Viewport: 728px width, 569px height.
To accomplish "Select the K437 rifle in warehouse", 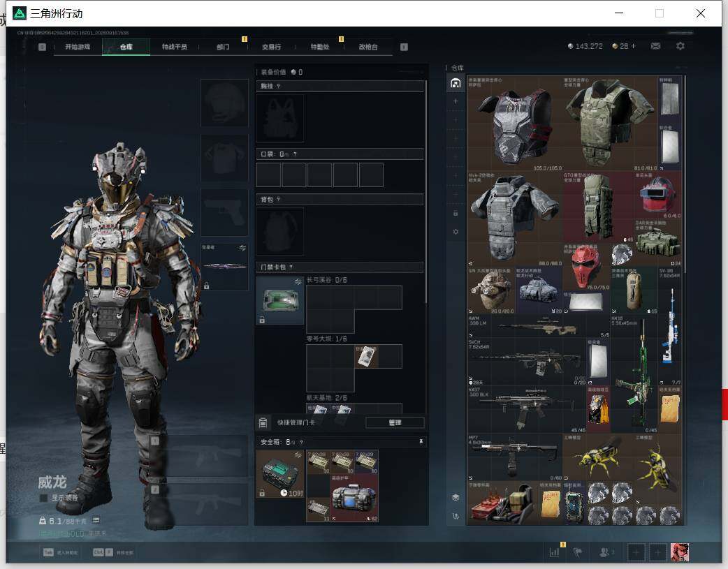I will [527, 410].
